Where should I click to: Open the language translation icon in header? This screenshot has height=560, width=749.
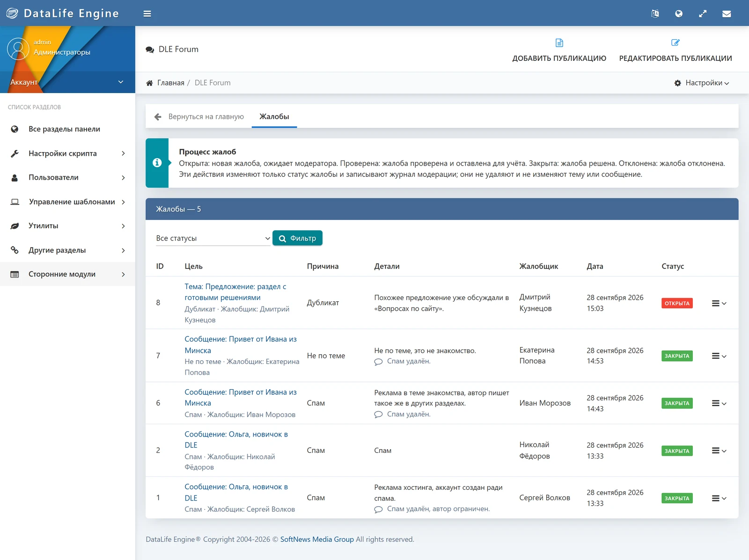[655, 14]
